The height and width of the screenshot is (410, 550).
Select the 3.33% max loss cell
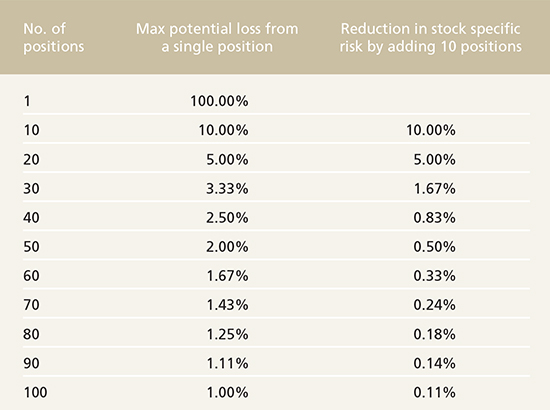click(x=227, y=189)
